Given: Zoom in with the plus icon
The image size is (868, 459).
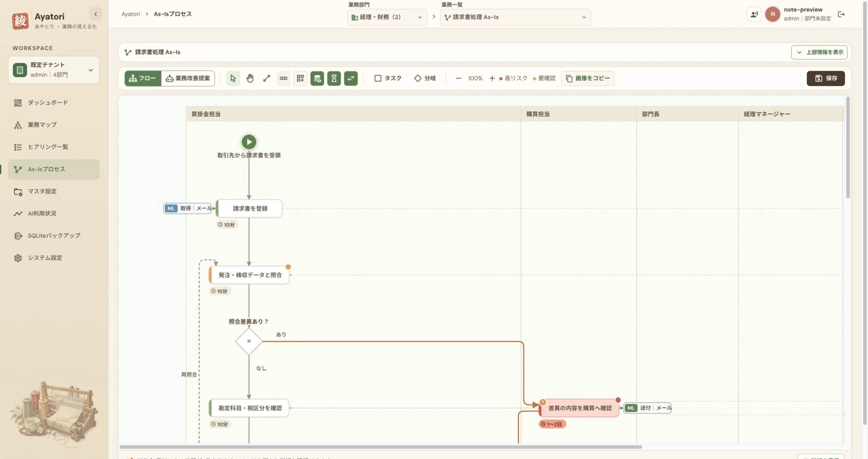Looking at the screenshot, I should point(492,78).
